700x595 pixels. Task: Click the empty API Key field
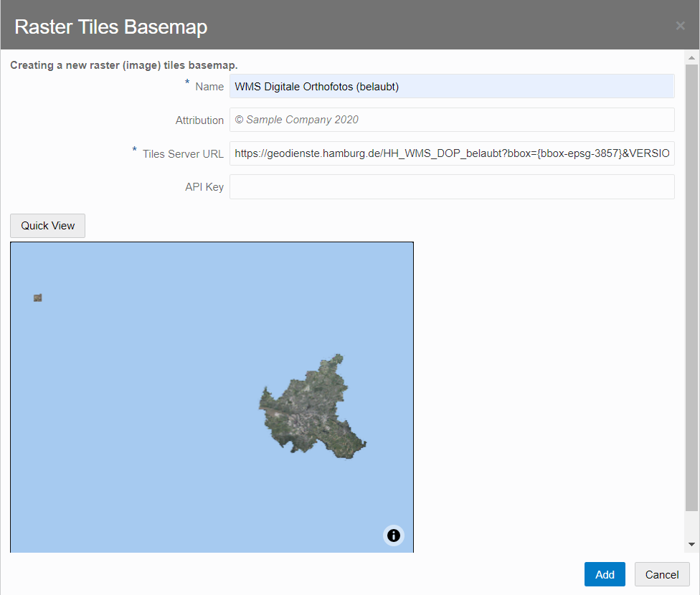coord(451,186)
